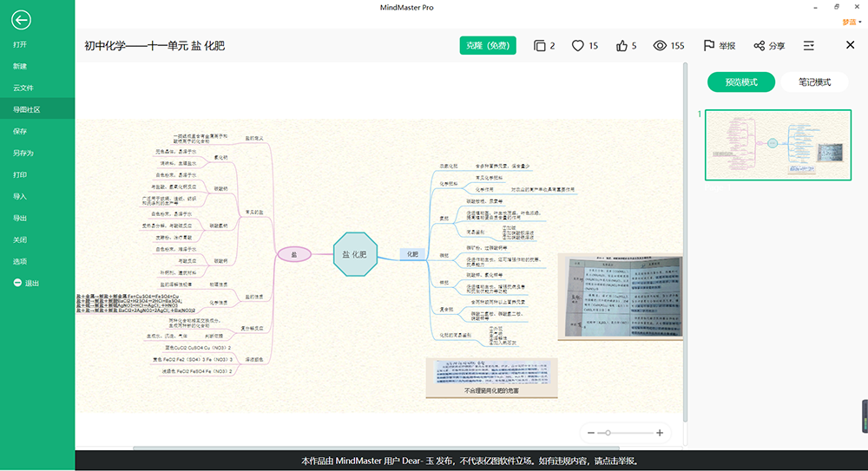Click the clone count copy icon

[539, 46]
